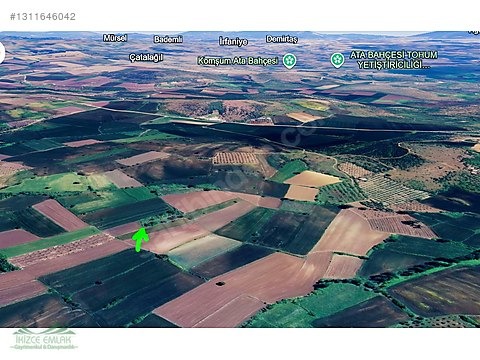The width and height of the screenshot is (480, 360).
Task: Select the Mürsel village label
Action: (115, 38)
